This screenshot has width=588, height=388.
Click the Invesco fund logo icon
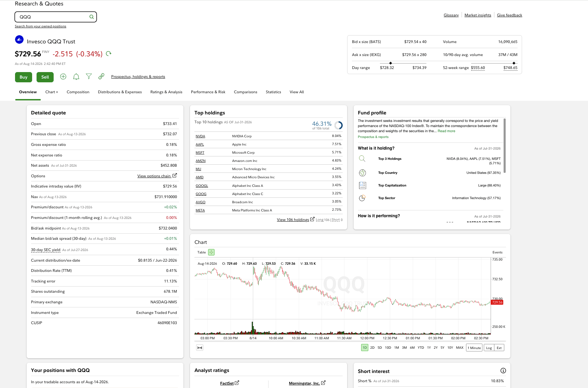click(19, 40)
